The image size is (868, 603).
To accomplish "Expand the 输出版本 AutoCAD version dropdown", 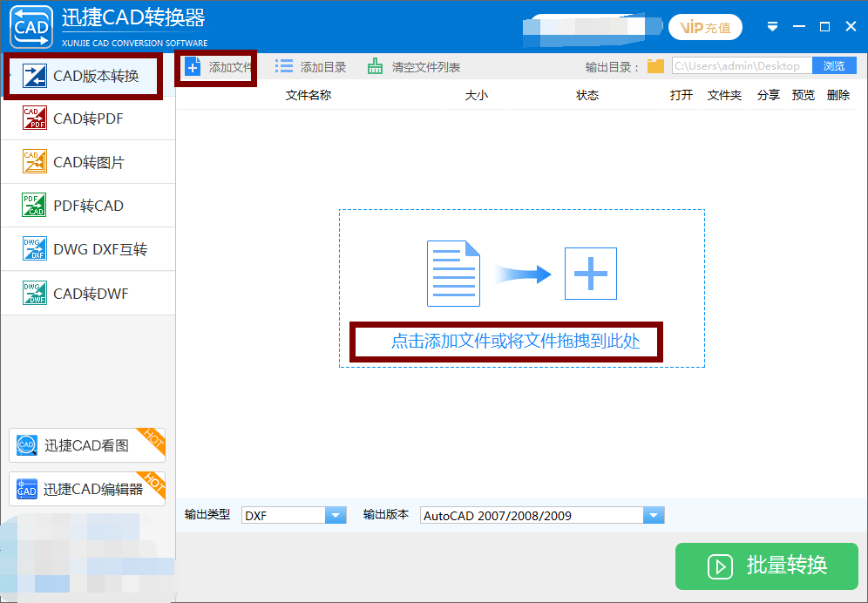I will point(654,516).
